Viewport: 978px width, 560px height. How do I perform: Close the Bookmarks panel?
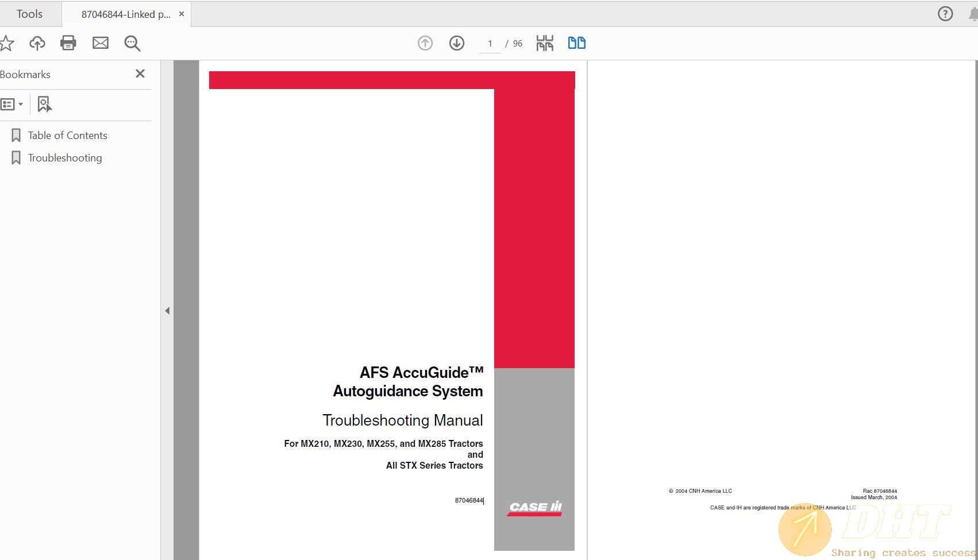pyautogui.click(x=140, y=74)
